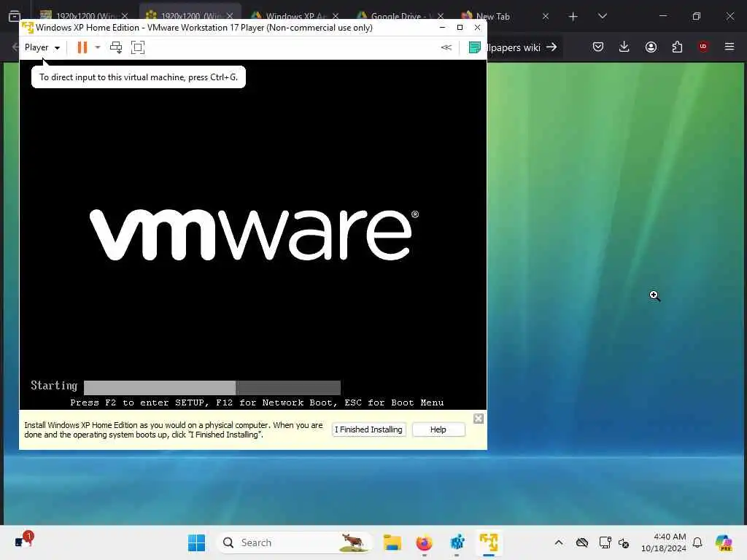Open Firefox extensions puzzle icon

[677, 47]
